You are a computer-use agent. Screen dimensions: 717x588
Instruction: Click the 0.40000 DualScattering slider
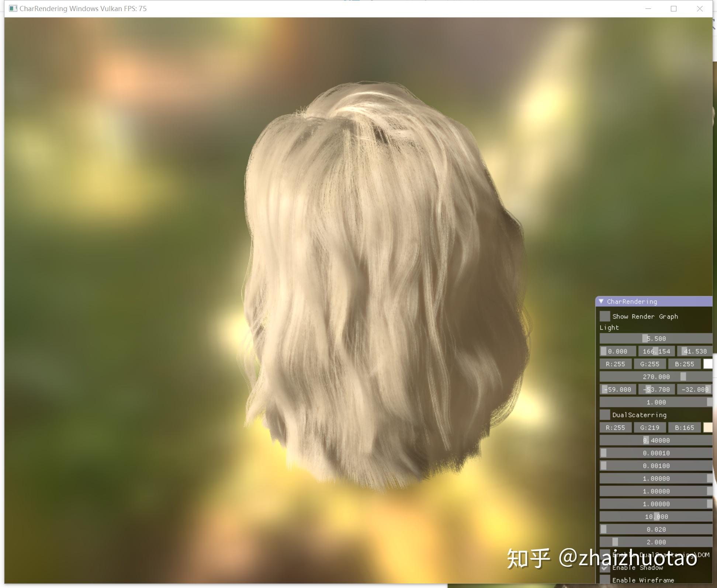(x=656, y=440)
